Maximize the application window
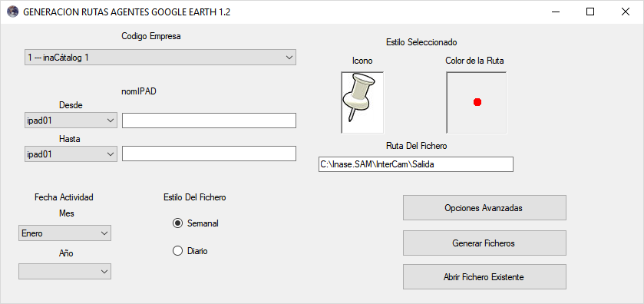The width and height of the screenshot is (644, 304). tap(590, 12)
